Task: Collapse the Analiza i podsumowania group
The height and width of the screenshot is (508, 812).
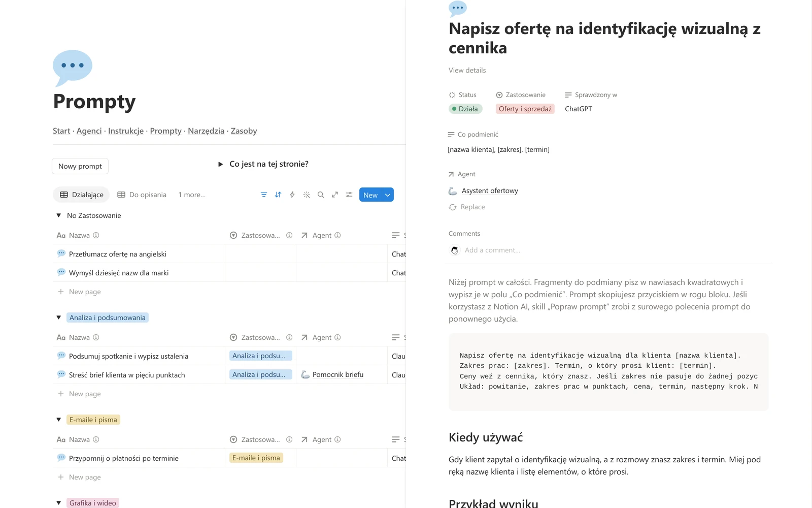Action: [x=59, y=317]
